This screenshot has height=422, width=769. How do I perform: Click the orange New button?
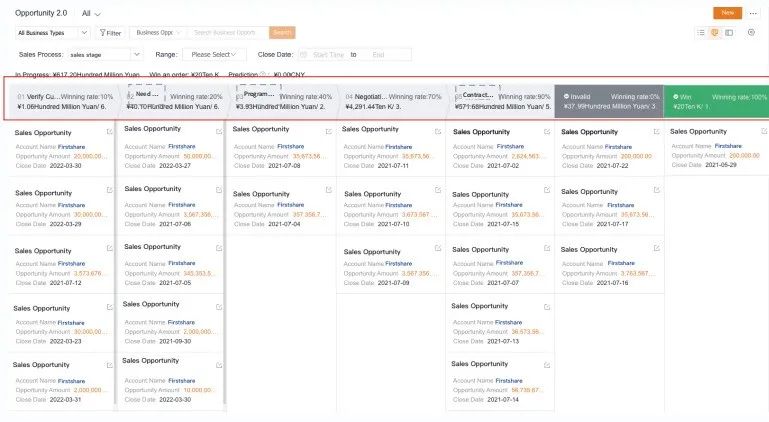pyautogui.click(x=727, y=13)
